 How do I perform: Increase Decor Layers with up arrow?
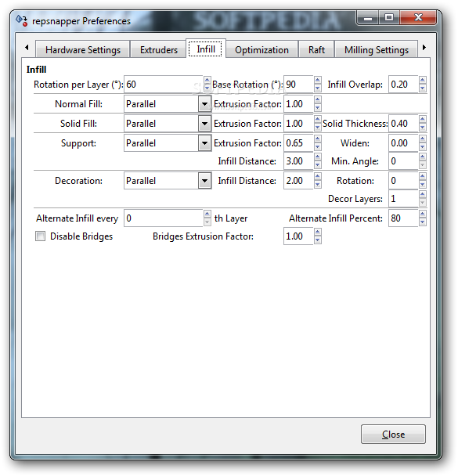[x=423, y=195]
